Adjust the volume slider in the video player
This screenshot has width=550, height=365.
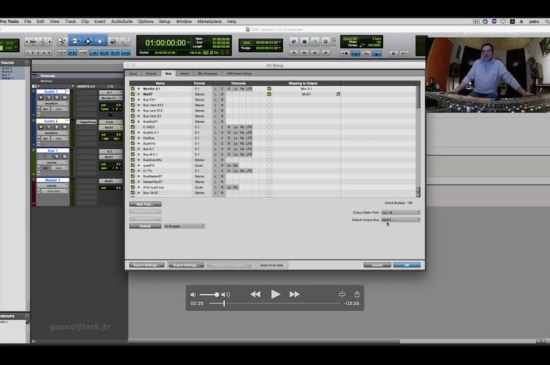[x=209, y=295]
